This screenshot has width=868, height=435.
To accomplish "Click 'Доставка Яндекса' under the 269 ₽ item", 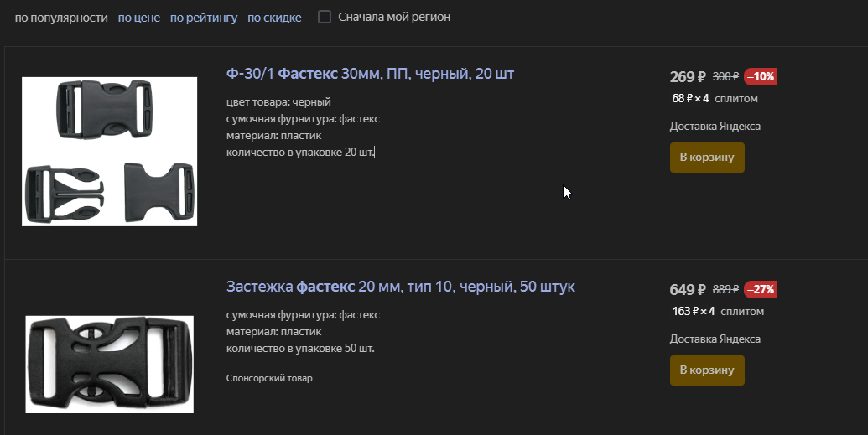I will click(x=715, y=127).
